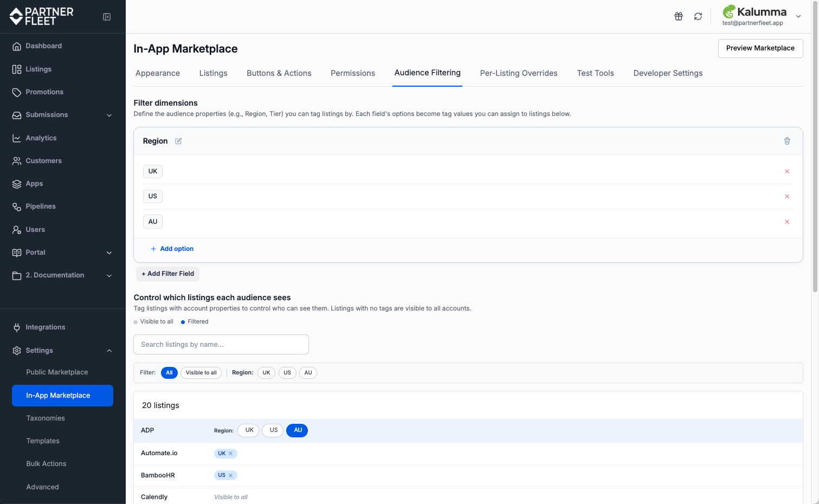The image size is (819, 504).
Task: Click the Preview Marketplace button
Action: point(760,48)
